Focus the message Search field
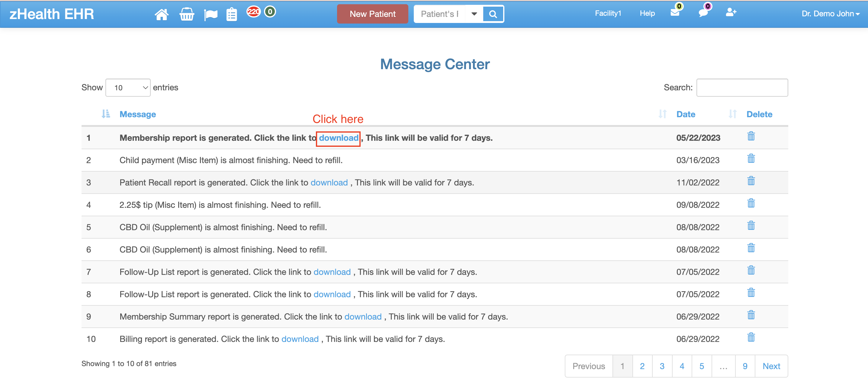 [742, 88]
